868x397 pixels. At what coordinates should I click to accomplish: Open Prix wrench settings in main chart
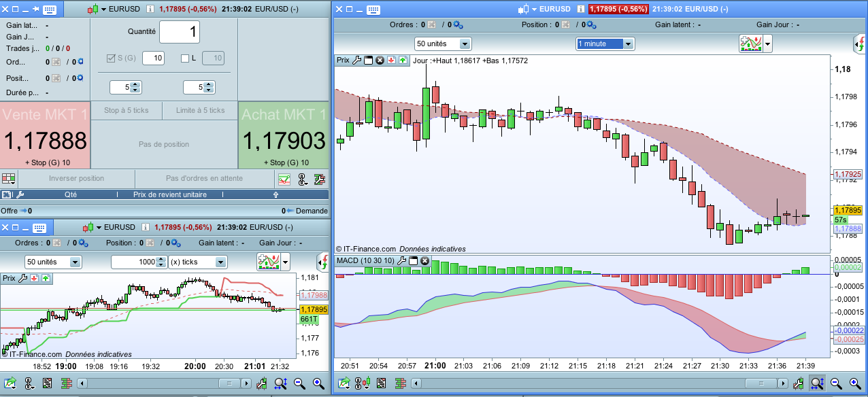[x=357, y=61]
